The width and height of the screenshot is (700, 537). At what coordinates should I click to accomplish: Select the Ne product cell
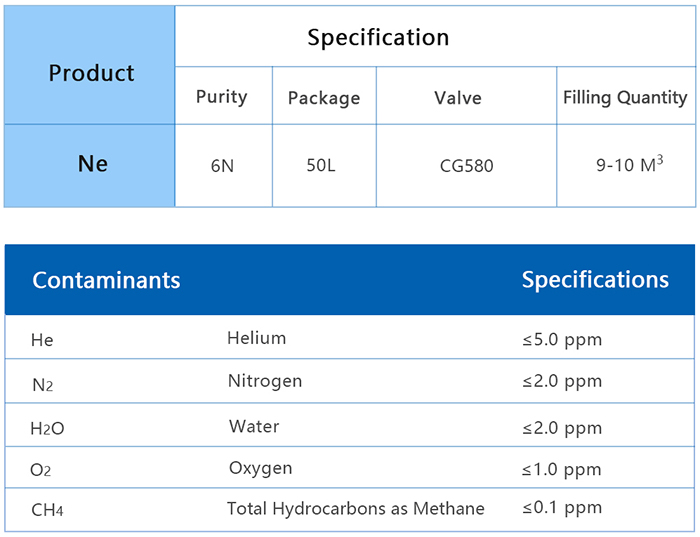[x=92, y=163]
